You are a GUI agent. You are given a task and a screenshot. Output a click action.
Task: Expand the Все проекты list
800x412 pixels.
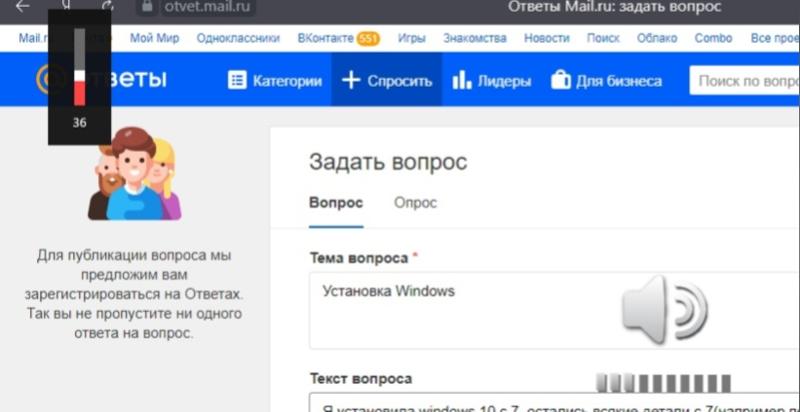(775, 38)
